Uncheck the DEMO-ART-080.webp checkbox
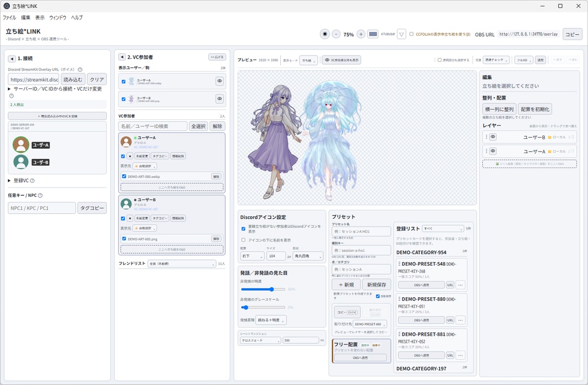The height and width of the screenshot is (385, 588). [124, 176]
